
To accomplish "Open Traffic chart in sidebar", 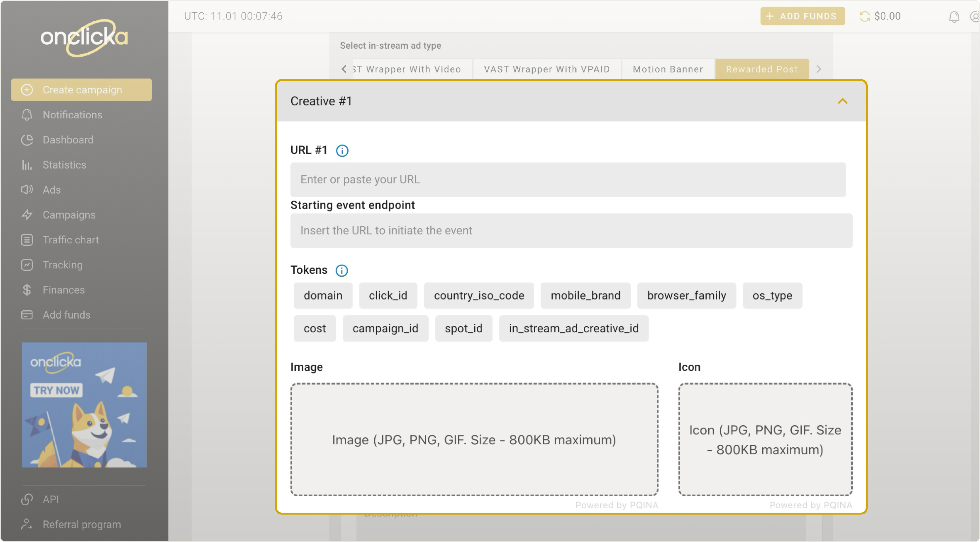I will [x=70, y=240].
